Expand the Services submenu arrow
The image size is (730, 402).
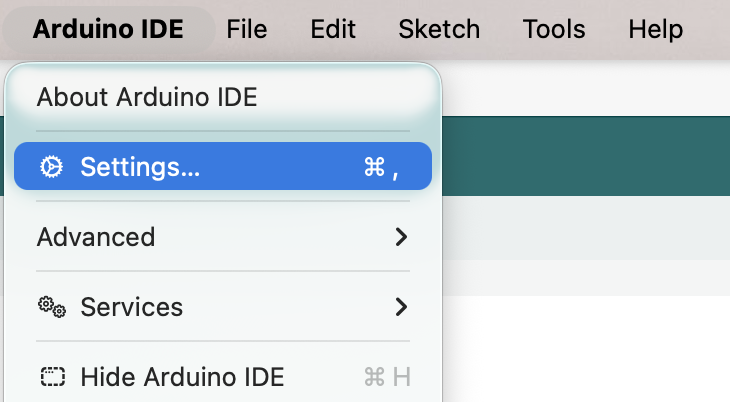click(x=401, y=307)
